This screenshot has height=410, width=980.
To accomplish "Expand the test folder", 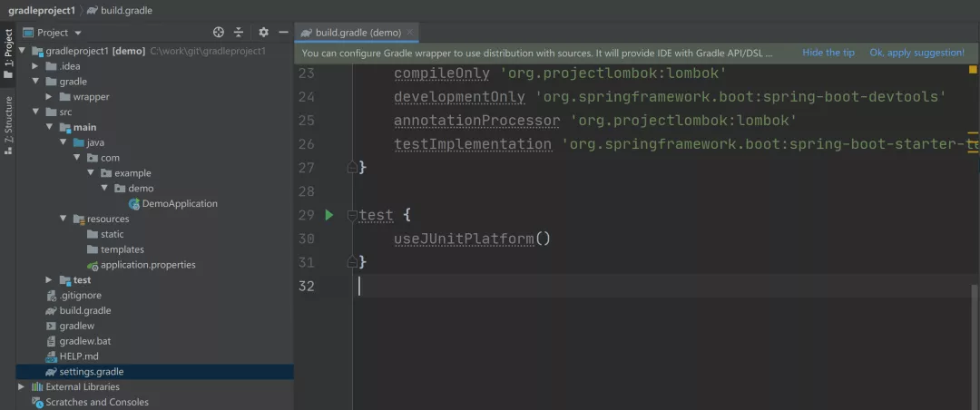I will coord(49,280).
